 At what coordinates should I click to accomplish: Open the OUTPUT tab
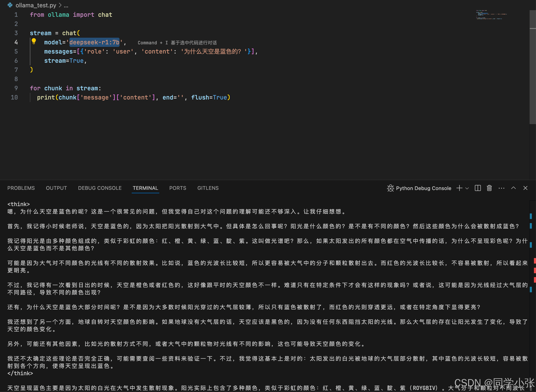click(56, 188)
